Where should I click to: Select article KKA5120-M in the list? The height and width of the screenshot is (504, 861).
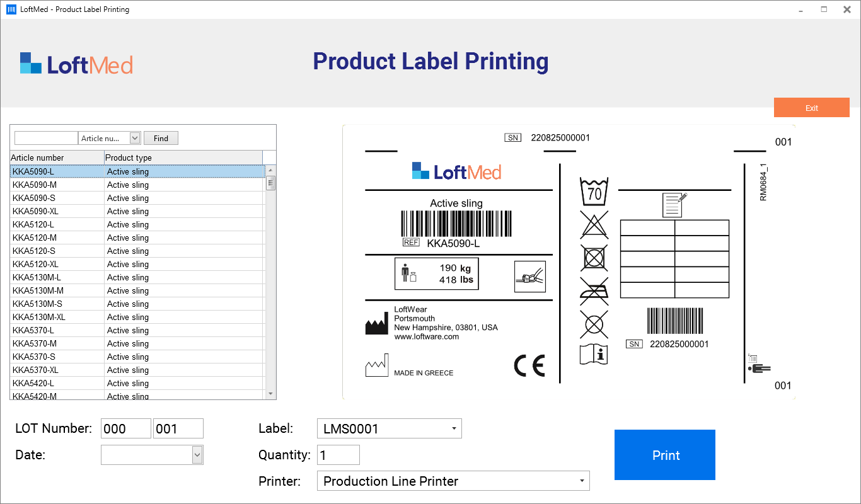coord(35,238)
